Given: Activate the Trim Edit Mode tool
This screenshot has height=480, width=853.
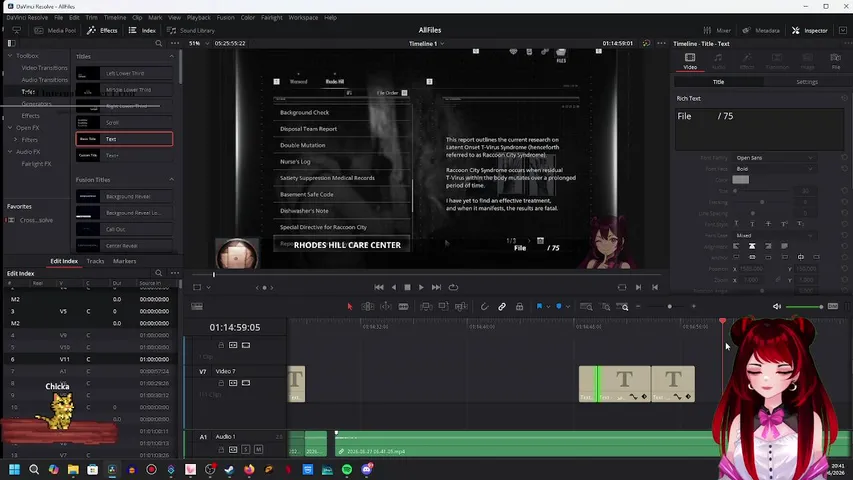Looking at the screenshot, I should coord(368,306).
